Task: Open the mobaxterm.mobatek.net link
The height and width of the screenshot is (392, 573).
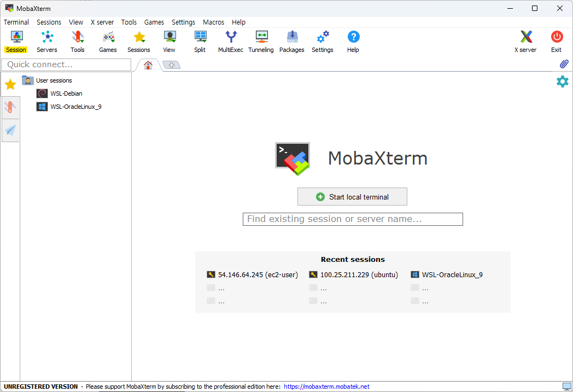Action: pyautogui.click(x=327, y=387)
